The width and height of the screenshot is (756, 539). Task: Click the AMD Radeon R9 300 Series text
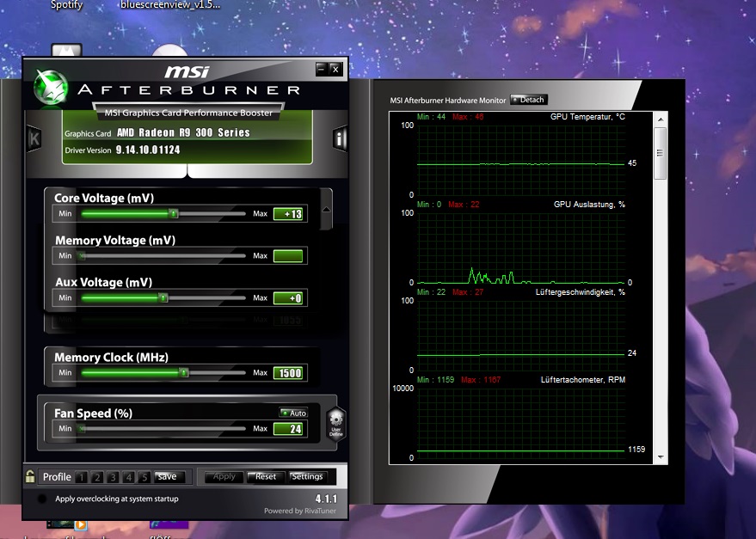pos(183,132)
